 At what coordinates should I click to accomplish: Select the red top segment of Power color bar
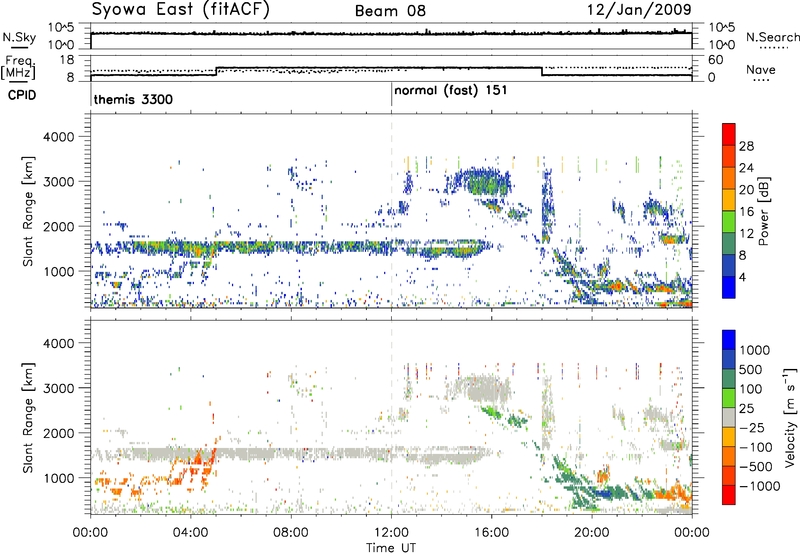[729, 135]
